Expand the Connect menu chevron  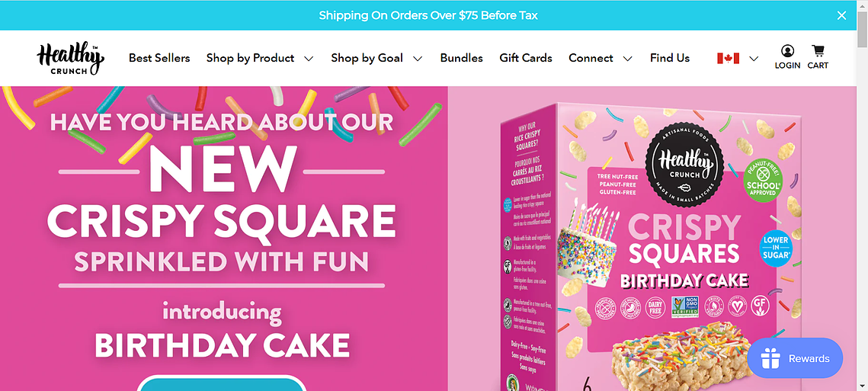[627, 58]
